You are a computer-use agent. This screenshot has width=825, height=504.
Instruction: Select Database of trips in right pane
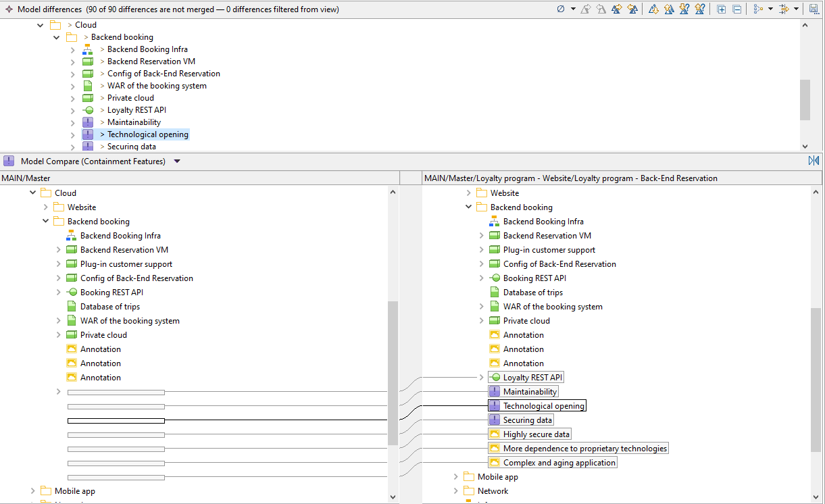pos(532,293)
